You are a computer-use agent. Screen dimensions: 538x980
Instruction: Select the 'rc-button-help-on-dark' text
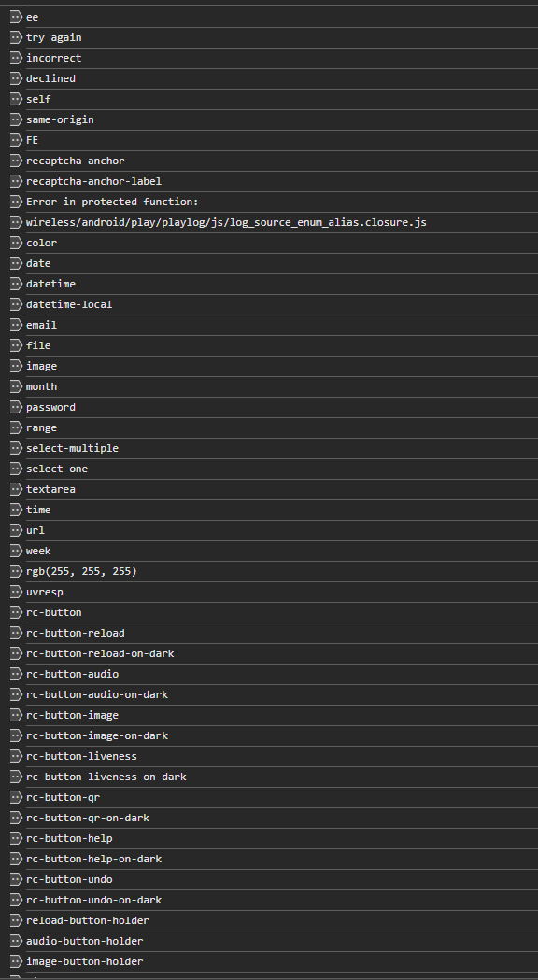pyautogui.click(x=93, y=859)
